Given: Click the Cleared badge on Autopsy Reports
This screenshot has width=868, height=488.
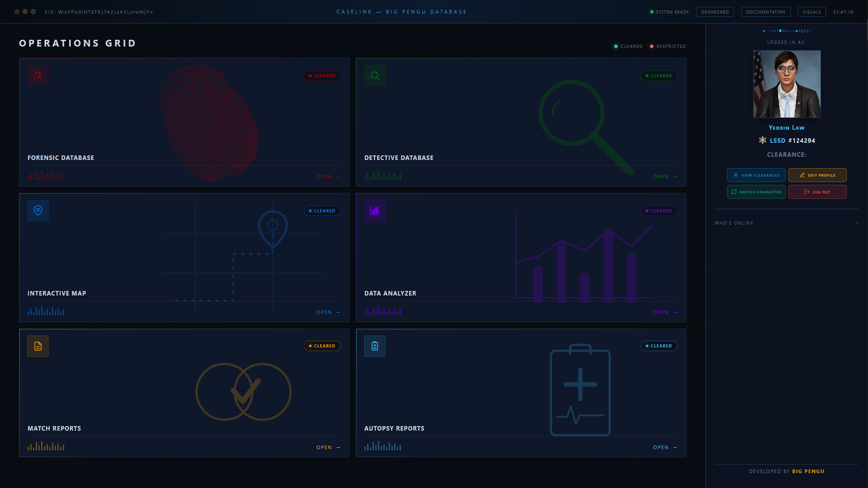Looking at the screenshot, I should tap(659, 346).
